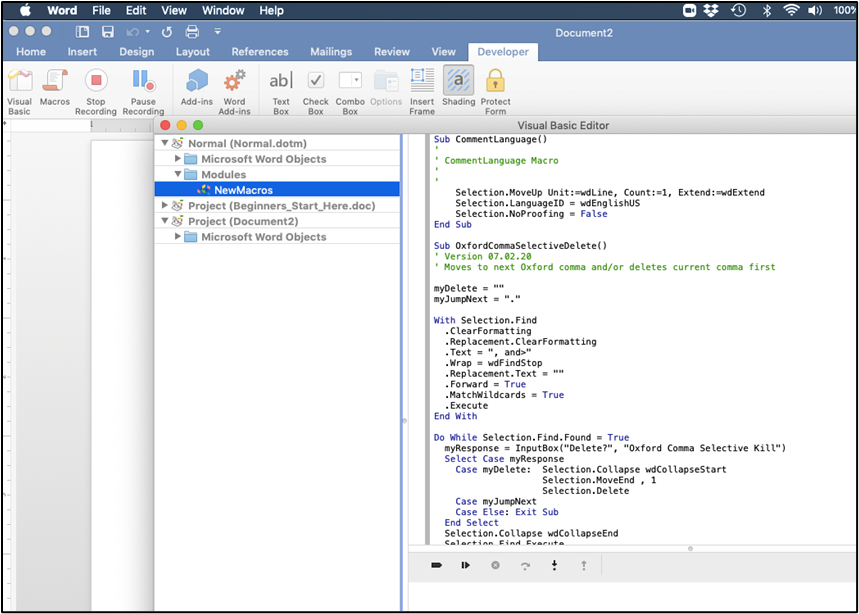Viewport: 859px width, 614px height.
Task: Switch to the Insert ribbon tab
Action: (82, 51)
